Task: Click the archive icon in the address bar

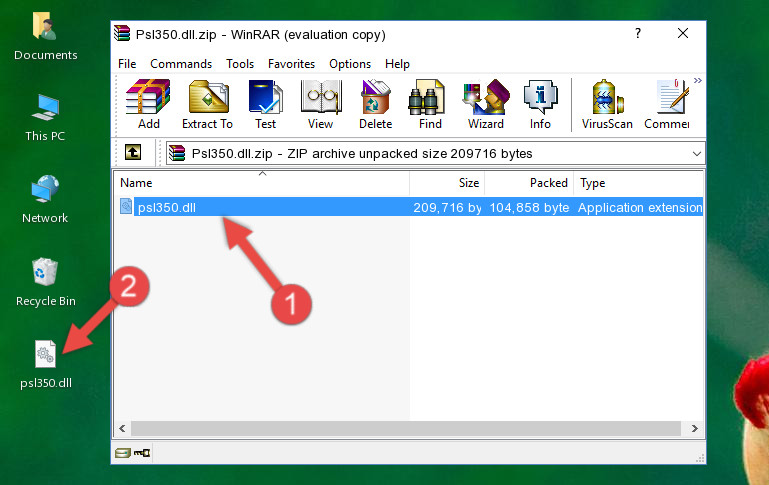Action: (177, 153)
